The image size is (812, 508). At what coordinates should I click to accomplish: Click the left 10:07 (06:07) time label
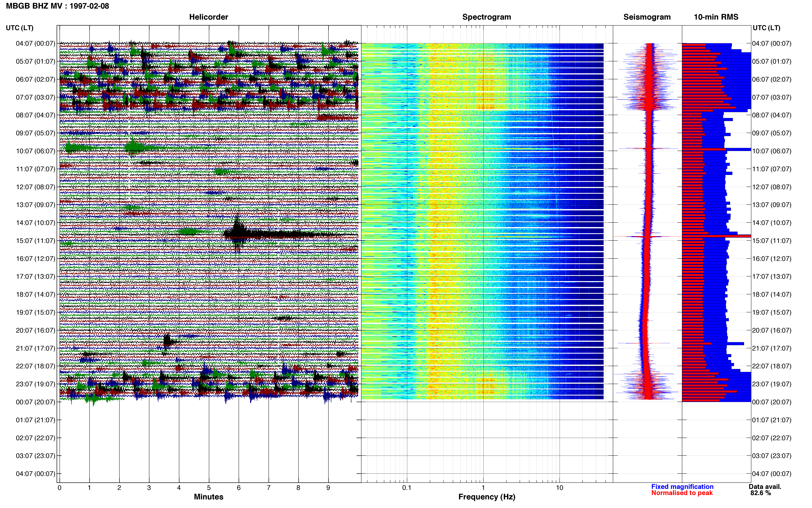click(35, 151)
